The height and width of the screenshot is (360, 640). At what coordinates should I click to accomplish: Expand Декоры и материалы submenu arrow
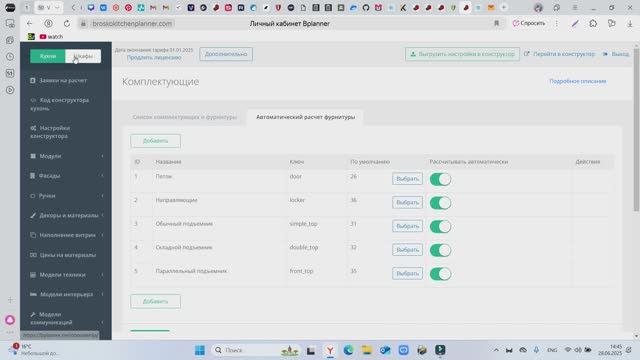[102, 215]
